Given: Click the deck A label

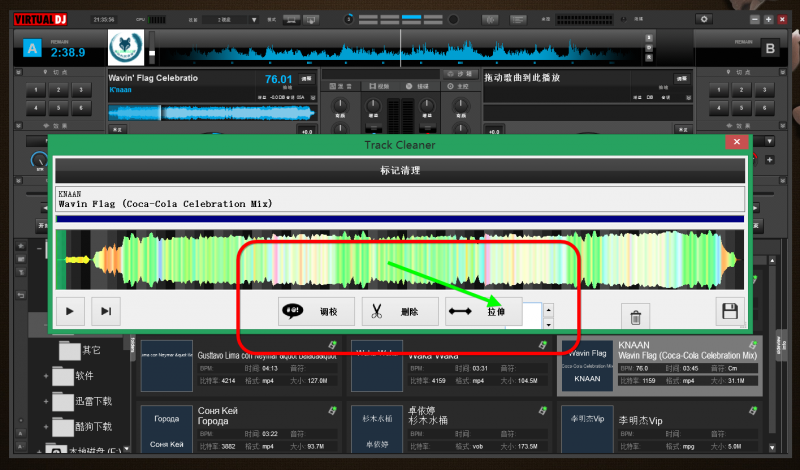Looking at the screenshot, I should [x=32, y=48].
